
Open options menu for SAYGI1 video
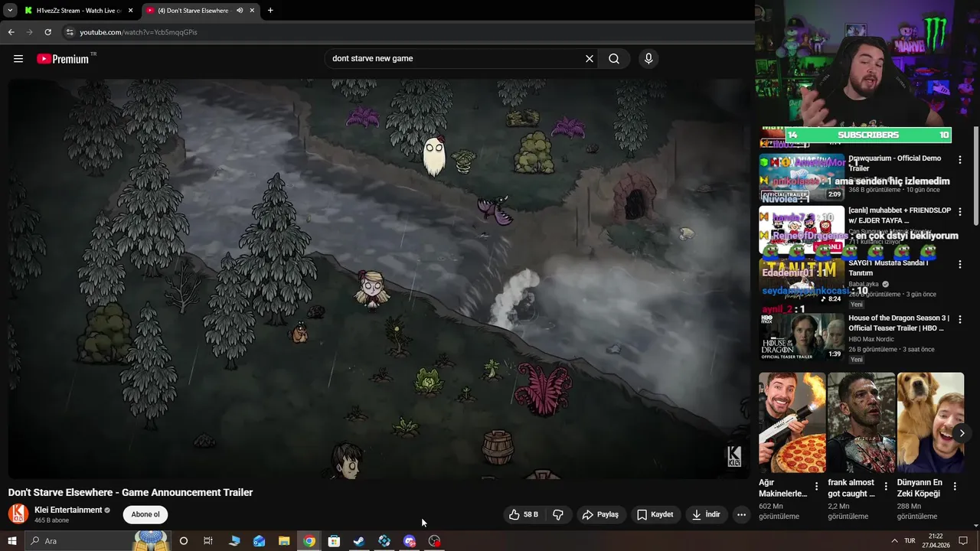pos(959,266)
